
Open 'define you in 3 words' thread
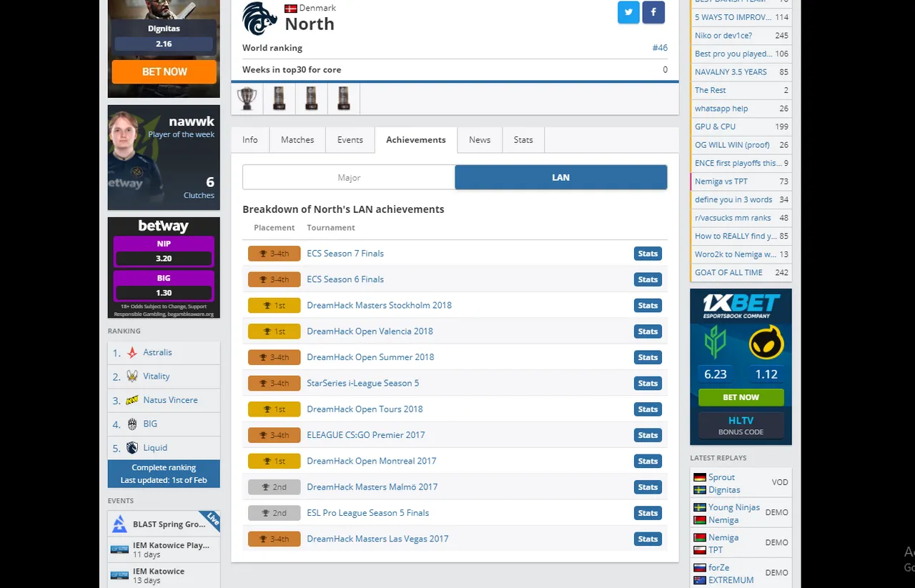coord(741,199)
